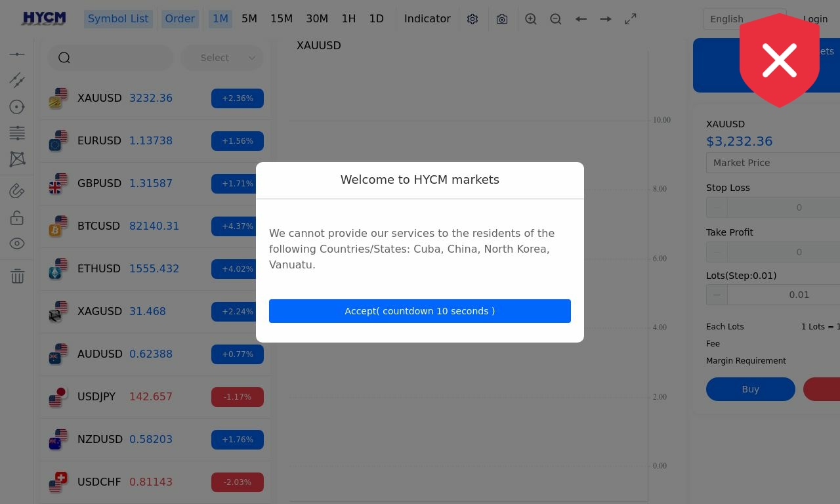
Task: Select the AUDUSD row
Action: pyautogui.click(x=156, y=354)
